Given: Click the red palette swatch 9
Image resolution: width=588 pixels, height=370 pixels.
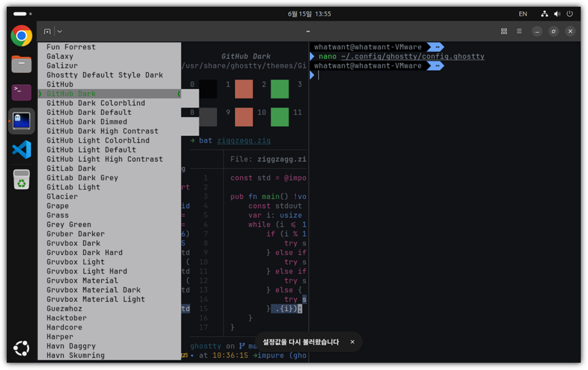Looking at the screenshot, I should 244,117.
